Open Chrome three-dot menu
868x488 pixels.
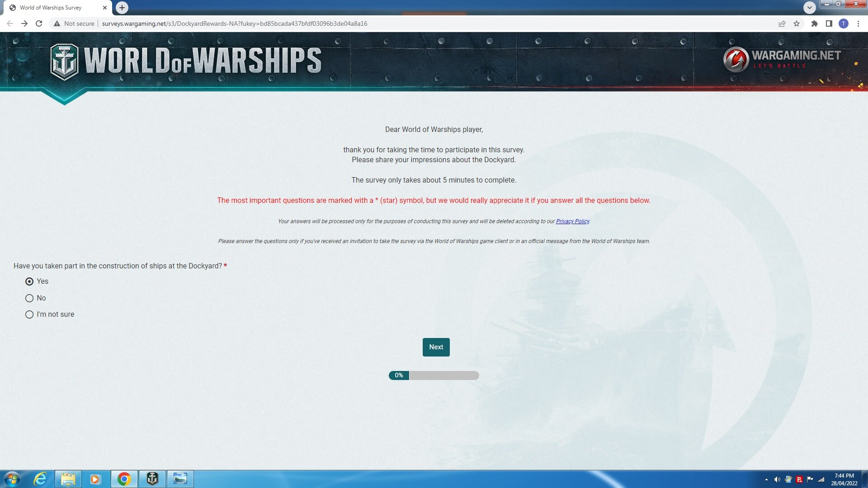click(x=858, y=23)
